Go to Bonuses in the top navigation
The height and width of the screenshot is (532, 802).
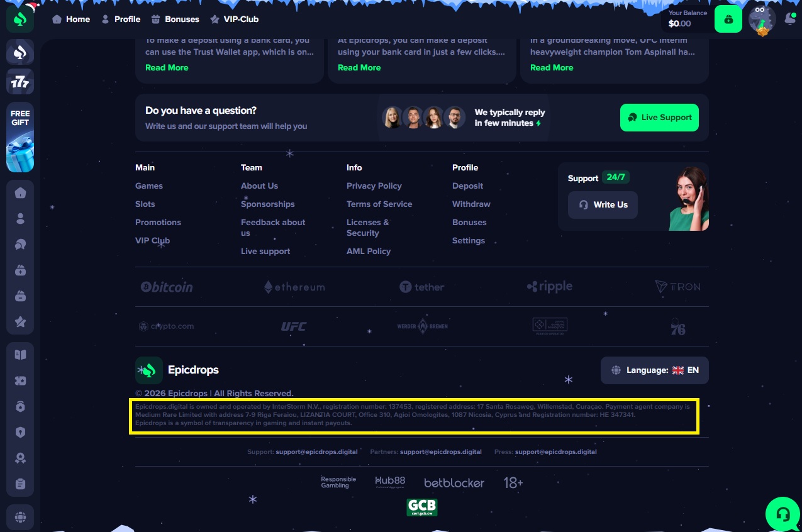click(x=175, y=19)
